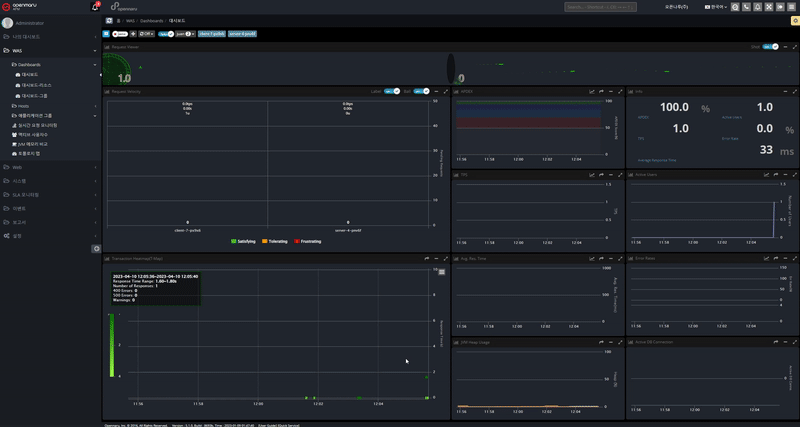Image resolution: width=800 pixels, height=427 pixels.
Task: Click the yellow settings gear at right edge
Action: [795, 20]
